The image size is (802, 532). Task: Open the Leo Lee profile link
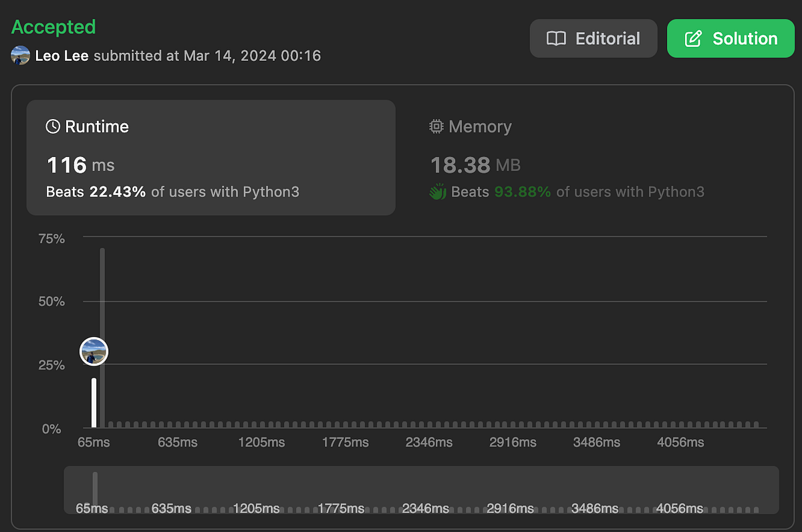pos(62,55)
